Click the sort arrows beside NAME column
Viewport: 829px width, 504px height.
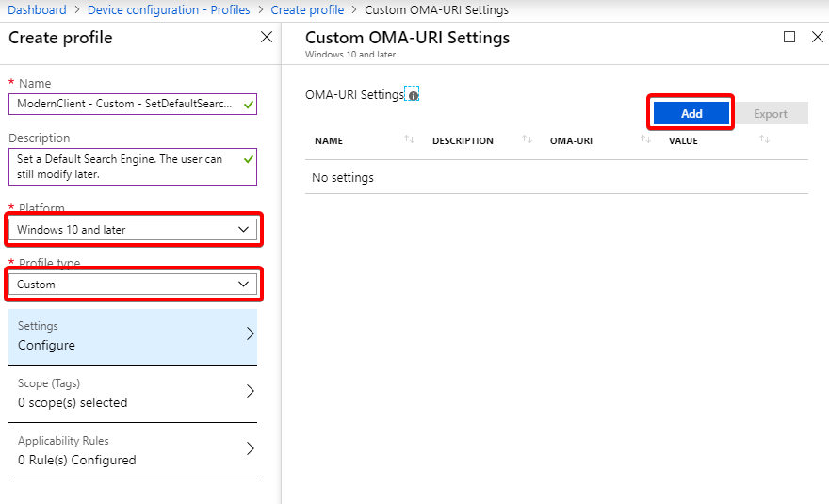pos(409,140)
